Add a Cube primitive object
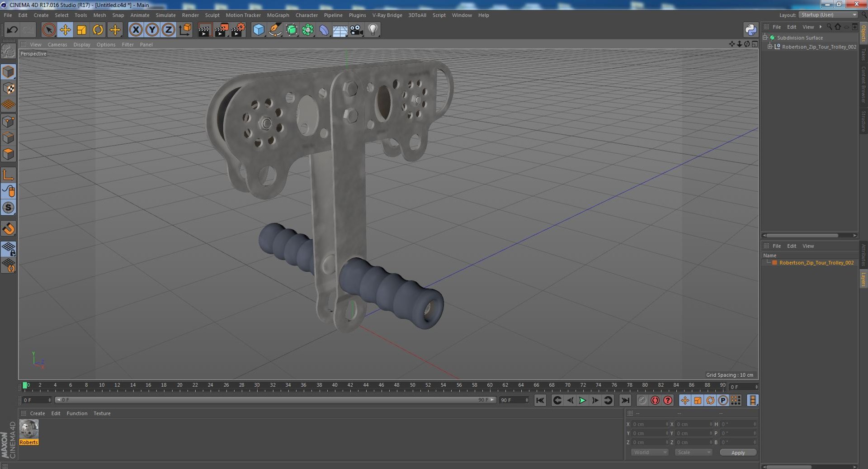 259,30
